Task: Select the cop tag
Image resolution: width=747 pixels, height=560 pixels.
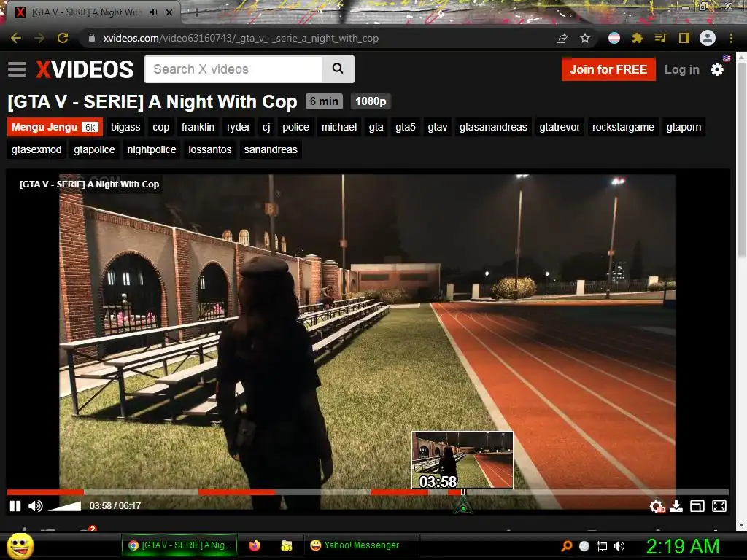Action: (161, 127)
